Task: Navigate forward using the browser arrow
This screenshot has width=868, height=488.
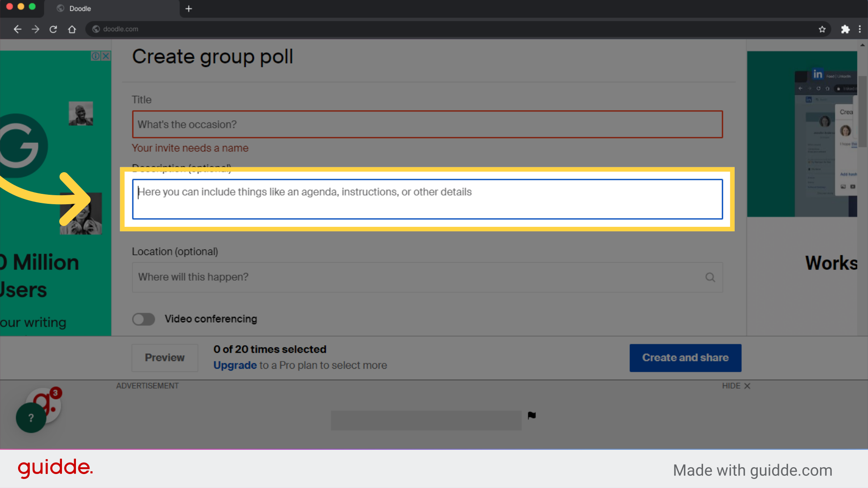Action: coord(35,29)
